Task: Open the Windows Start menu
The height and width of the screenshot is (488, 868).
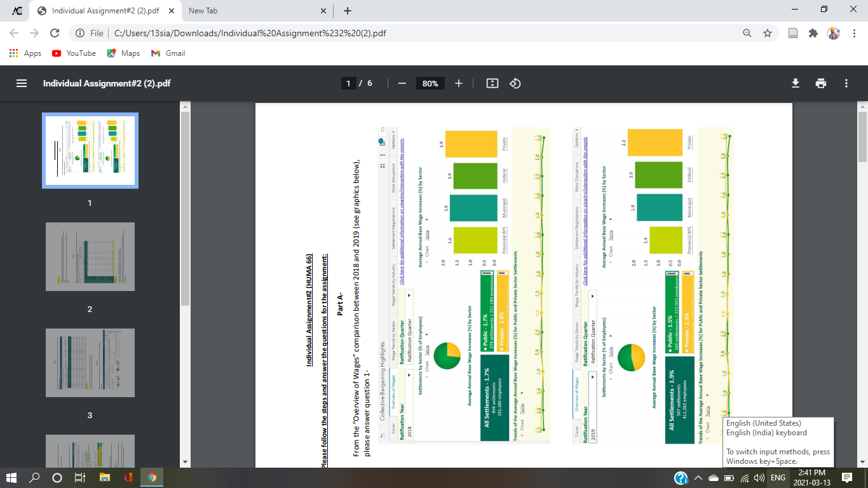Action: (11, 478)
